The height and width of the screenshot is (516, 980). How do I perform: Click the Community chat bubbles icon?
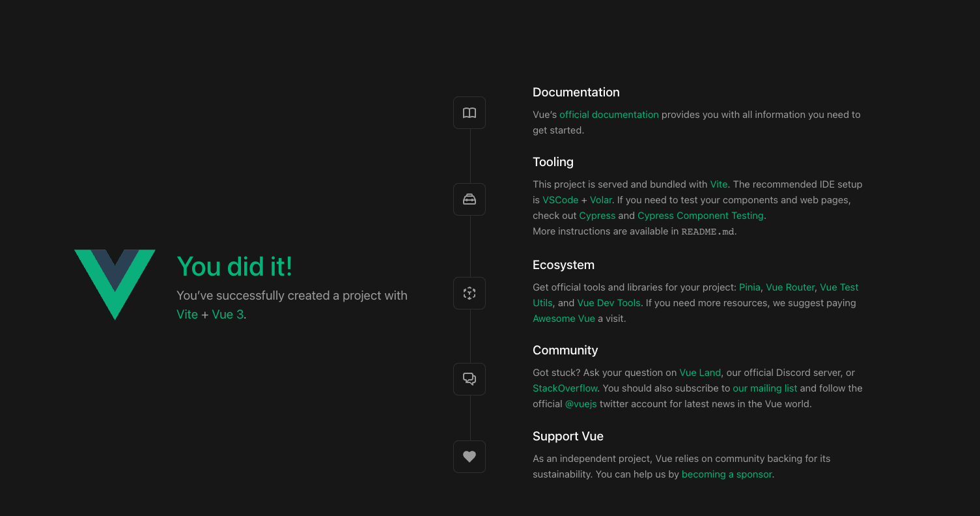469,379
